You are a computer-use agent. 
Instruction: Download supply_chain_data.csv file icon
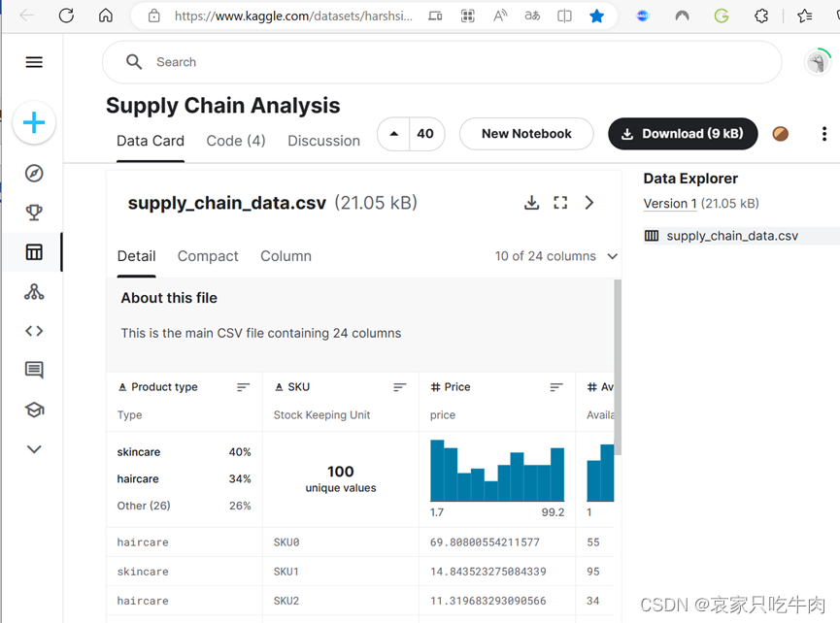pos(531,202)
